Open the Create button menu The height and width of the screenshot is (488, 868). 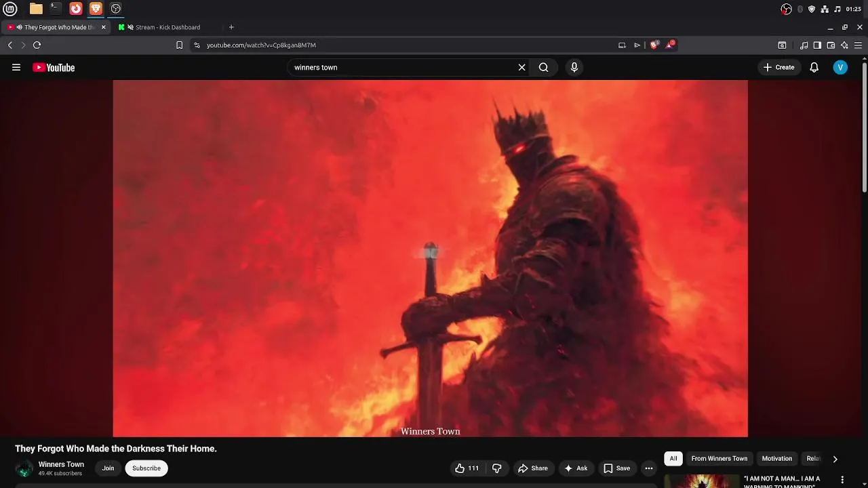pos(779,67)
